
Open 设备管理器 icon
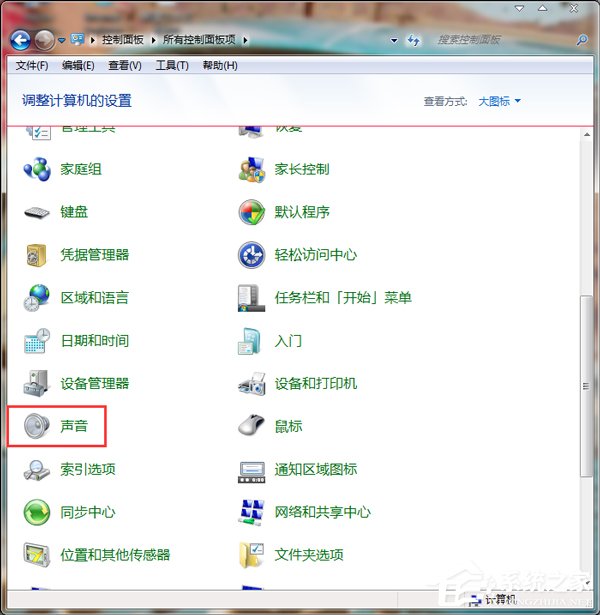[x=37, y=383]
